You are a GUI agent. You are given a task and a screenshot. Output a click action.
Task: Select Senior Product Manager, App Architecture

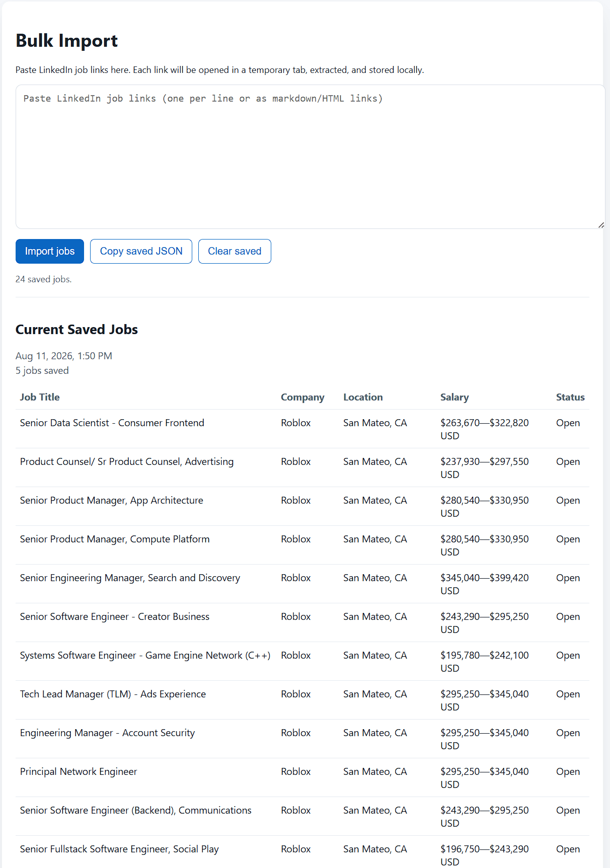(x=112, y=500)
